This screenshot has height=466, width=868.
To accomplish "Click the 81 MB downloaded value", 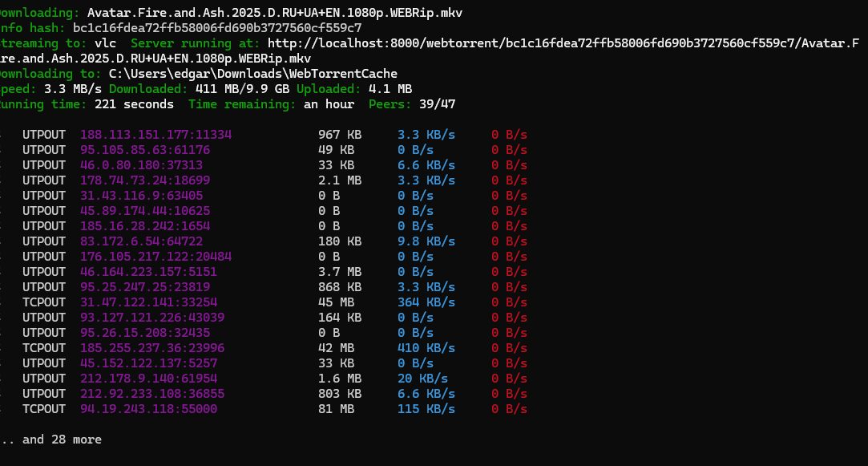I will (x=336, y=409).
